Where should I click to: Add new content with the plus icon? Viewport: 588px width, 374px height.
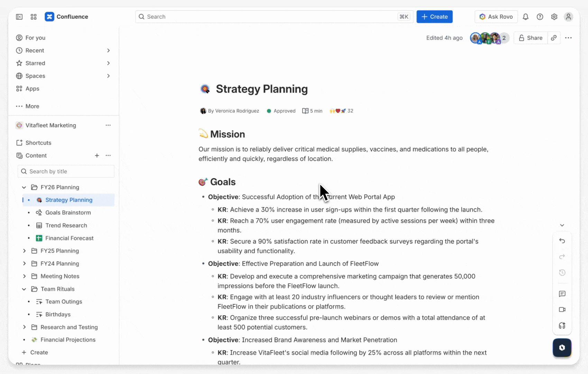(97, 155)
